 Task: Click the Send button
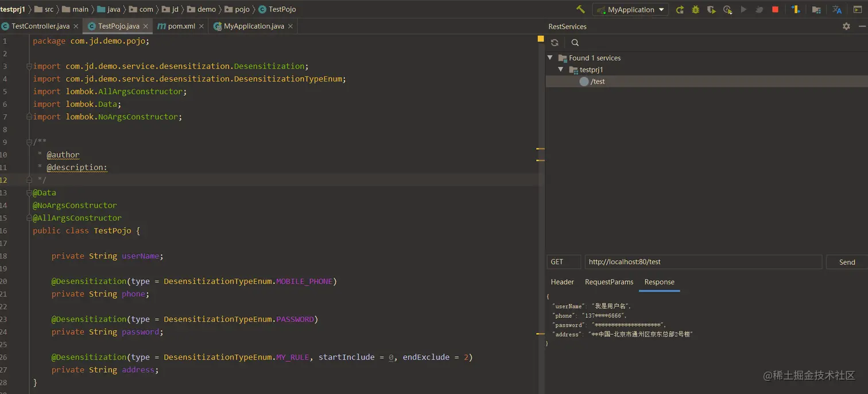pyautogui.click(x=847, y=262)
